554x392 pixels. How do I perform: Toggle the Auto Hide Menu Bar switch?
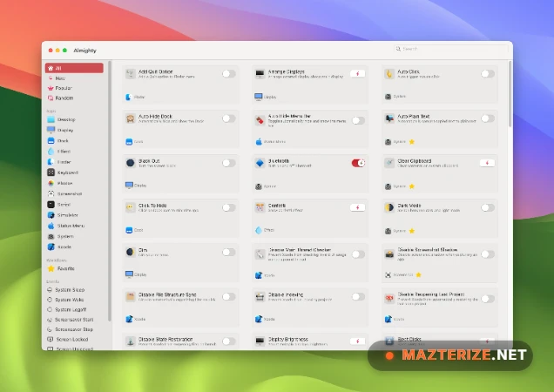(358, 120)
